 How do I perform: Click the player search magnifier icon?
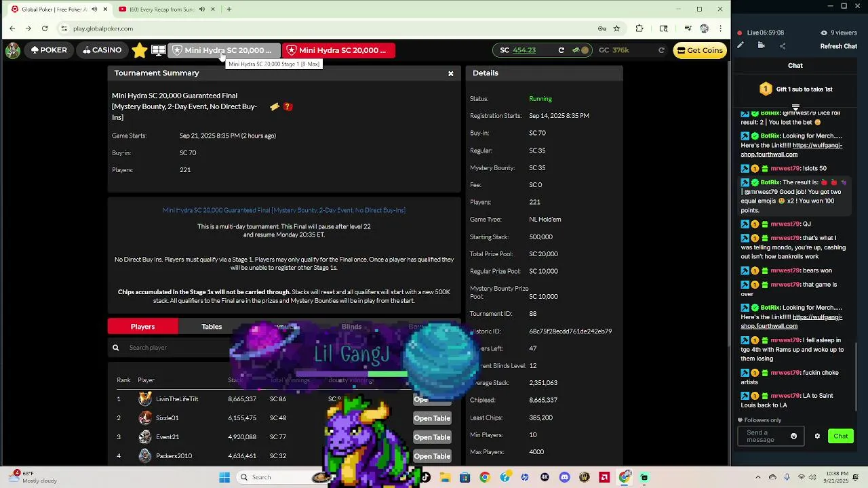(x=116, y=348)
